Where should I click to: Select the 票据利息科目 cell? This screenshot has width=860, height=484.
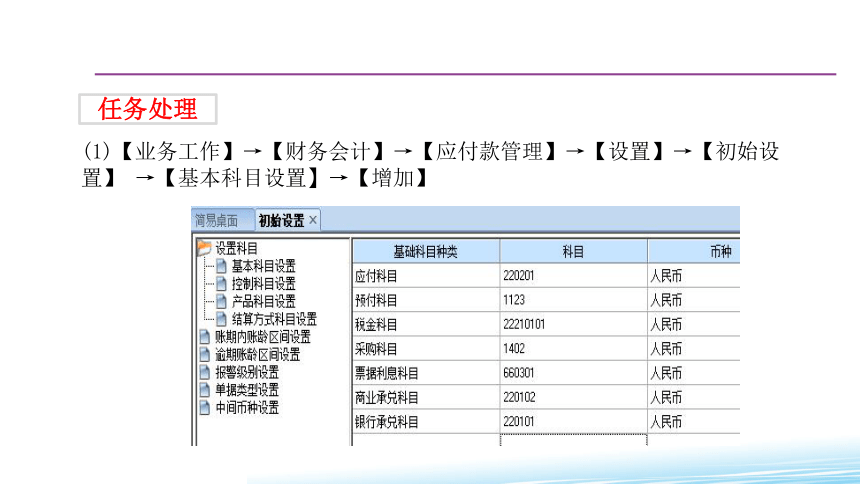[426, 373]
